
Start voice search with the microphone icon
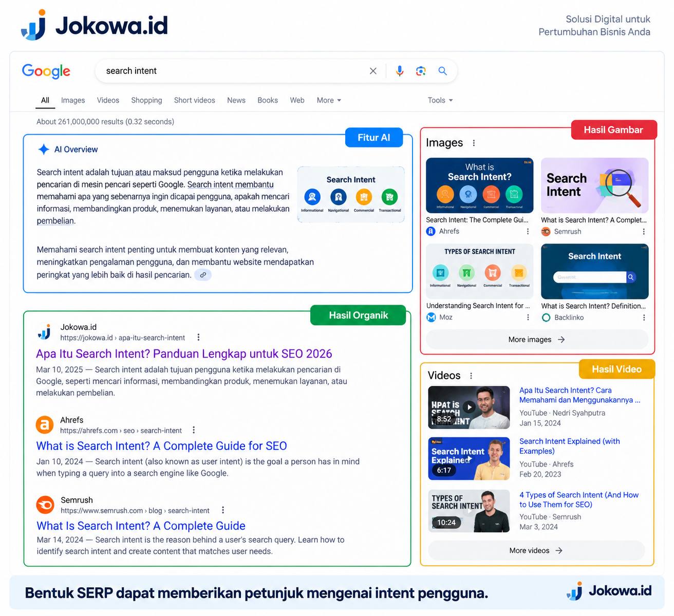pos(400,71)
